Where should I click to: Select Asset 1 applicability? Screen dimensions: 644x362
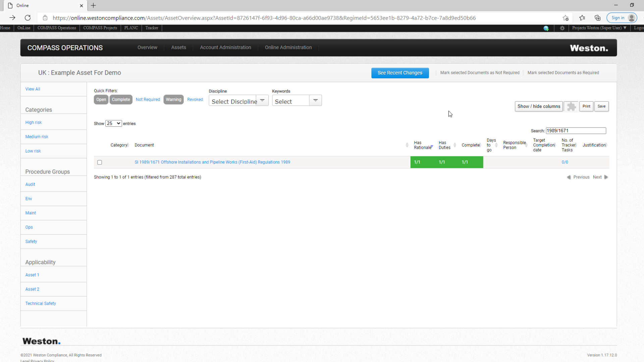pyautogui.click(x=32, y=275)
